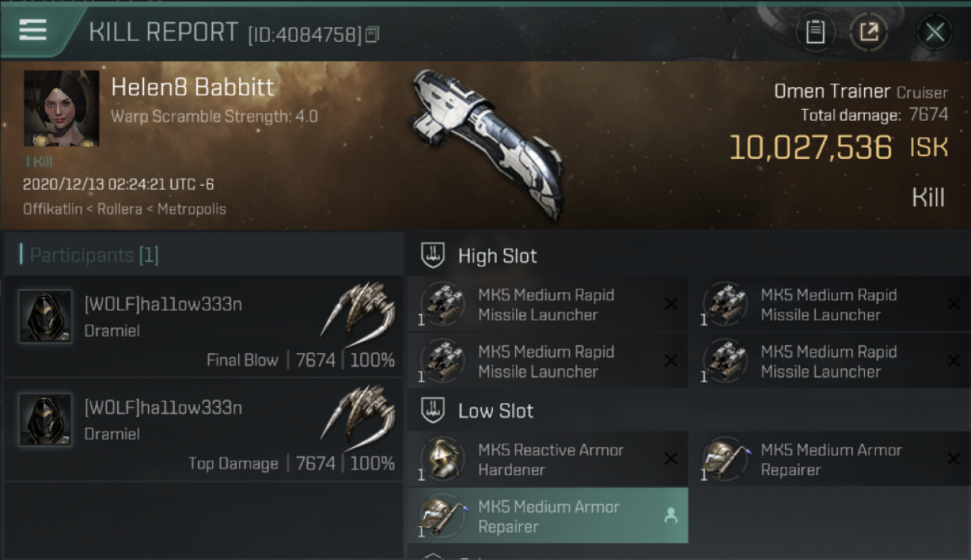Close the kill report window
This screenshot has width=971, height=560.
click(x=934, y=32)
